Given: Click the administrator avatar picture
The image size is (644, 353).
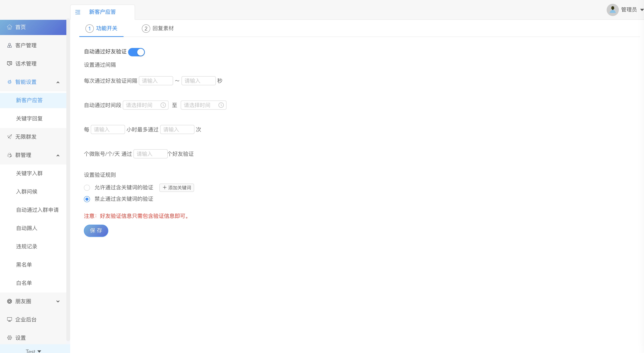Looking at the screenshot, I should pos(613,10).
